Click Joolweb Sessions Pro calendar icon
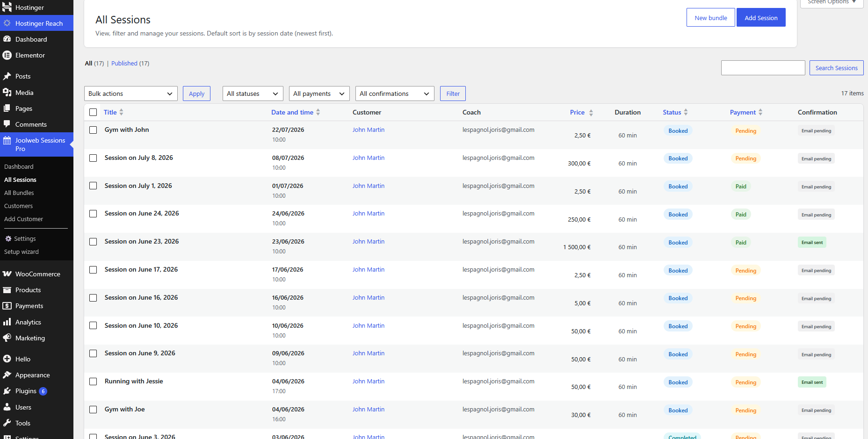The image size is (868, 439). click(7, 140)
